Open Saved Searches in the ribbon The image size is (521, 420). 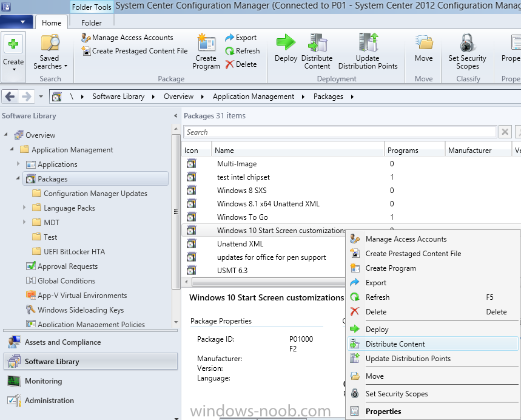pos(50,53)
